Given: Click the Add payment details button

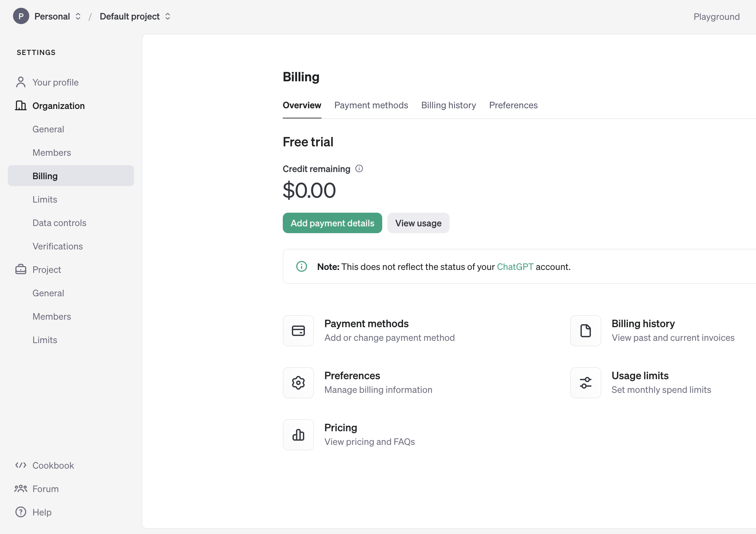Looking at the screenshot, I should (332, 223).
